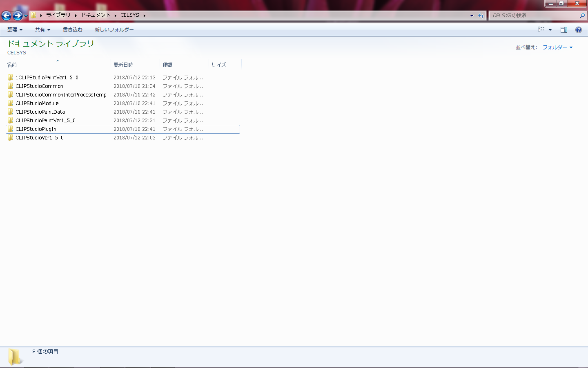Click the CLIPStudioPaintVer1_5_0 folder name
This screenshot has width=588, height=368.
pos(45,121)
